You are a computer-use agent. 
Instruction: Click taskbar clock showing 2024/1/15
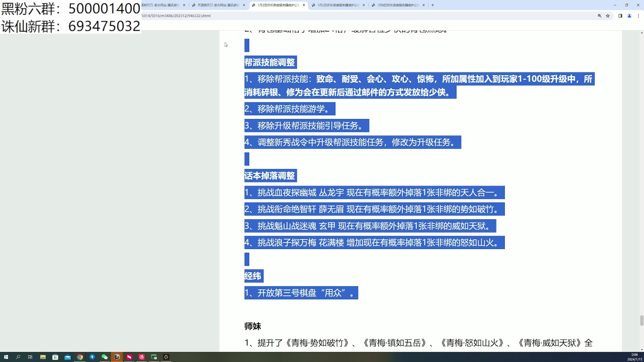tap(634, 357)
